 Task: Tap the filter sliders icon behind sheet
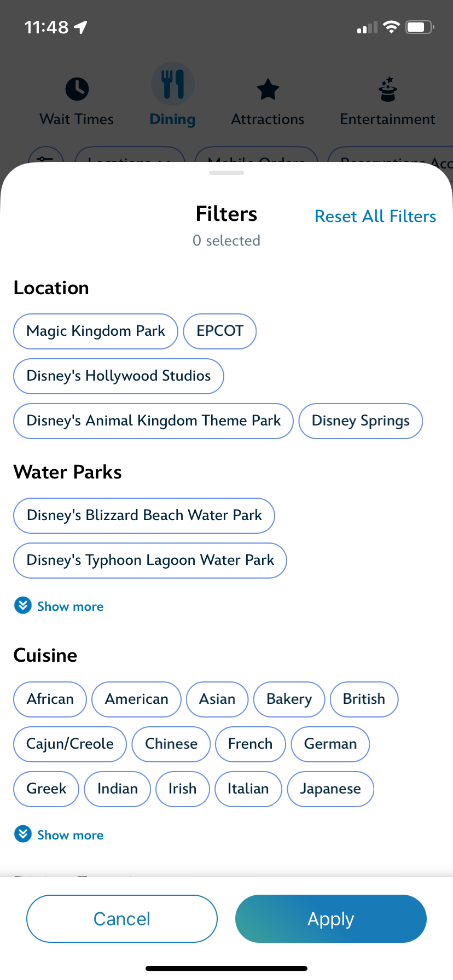tap(45, 157)
